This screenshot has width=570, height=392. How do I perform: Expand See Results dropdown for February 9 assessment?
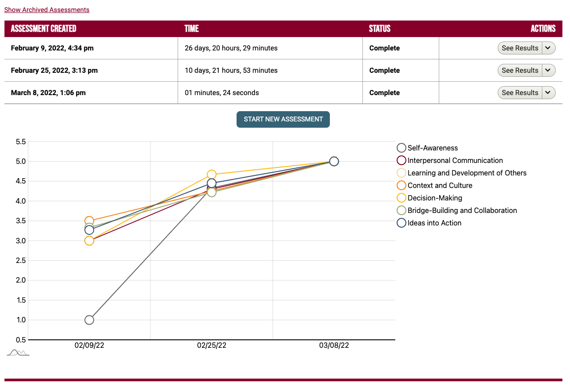548,48
